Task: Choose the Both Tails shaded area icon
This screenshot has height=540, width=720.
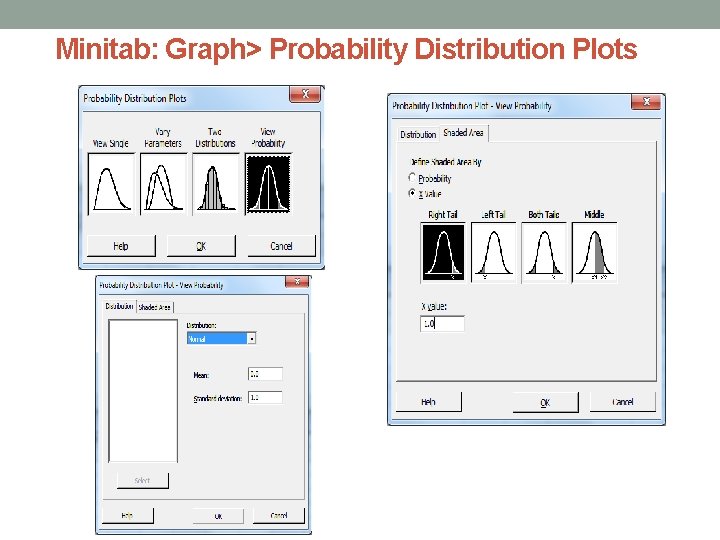Action: (544, 253)
